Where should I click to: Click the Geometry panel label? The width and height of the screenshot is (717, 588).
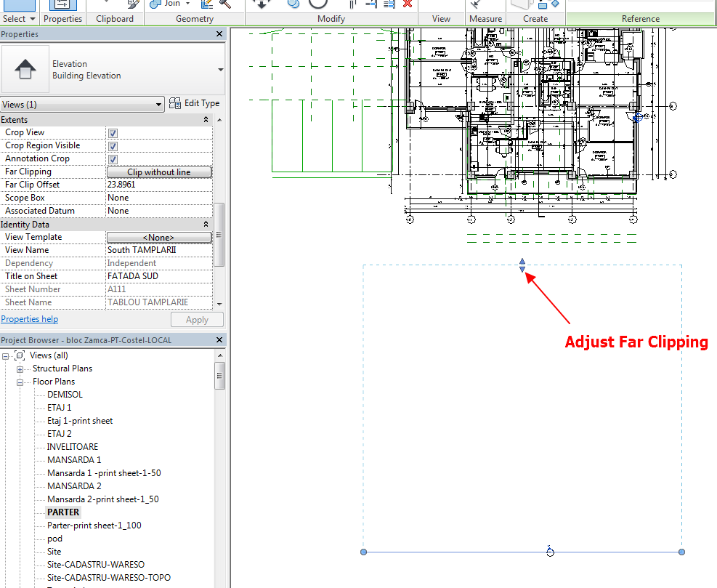click(195, 19)
